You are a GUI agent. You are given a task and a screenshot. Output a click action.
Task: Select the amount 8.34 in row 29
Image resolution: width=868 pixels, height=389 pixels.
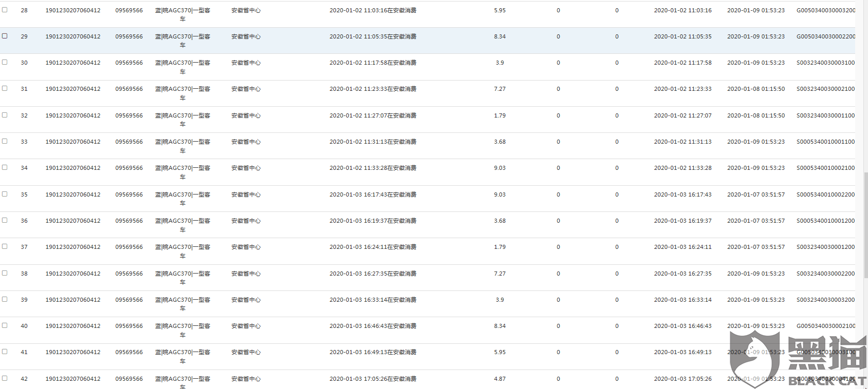(500, 36)
